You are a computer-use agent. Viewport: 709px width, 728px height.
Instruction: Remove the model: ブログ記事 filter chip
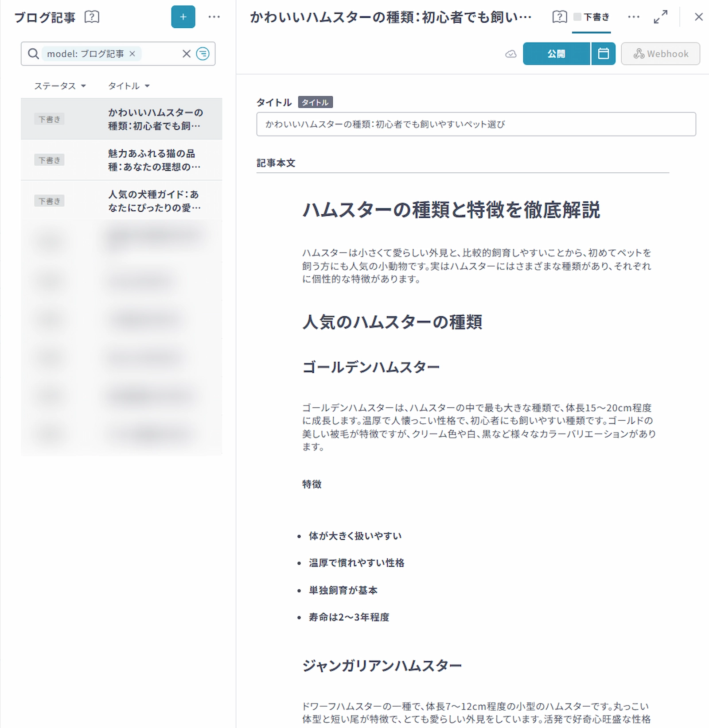point(132,54)
